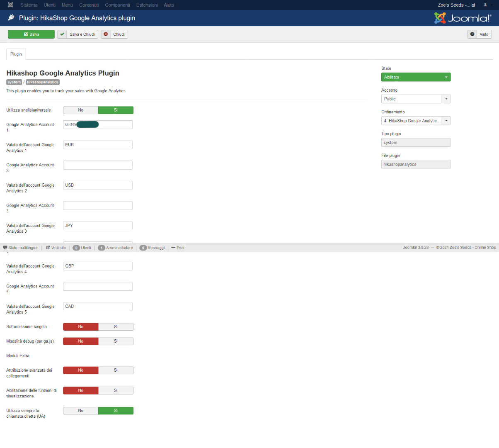Set Utilizza analisiuniversale to No
The image size is (499, 448).
(x=80, y=110)
